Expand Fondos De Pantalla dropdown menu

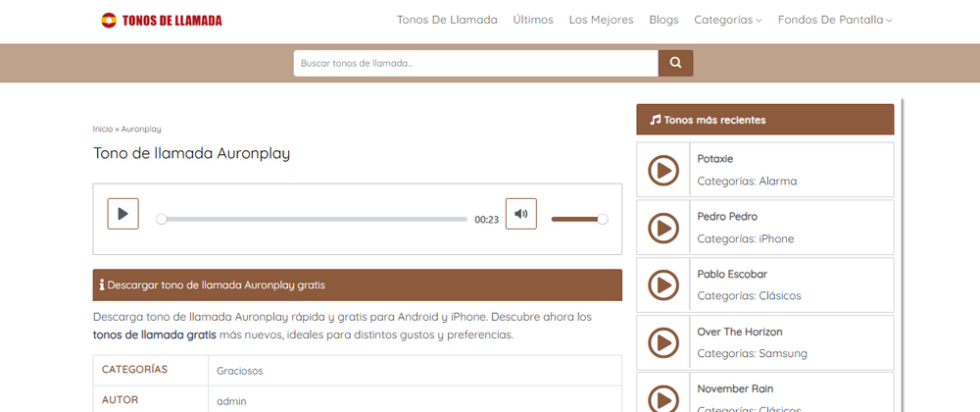coord(835,20)
